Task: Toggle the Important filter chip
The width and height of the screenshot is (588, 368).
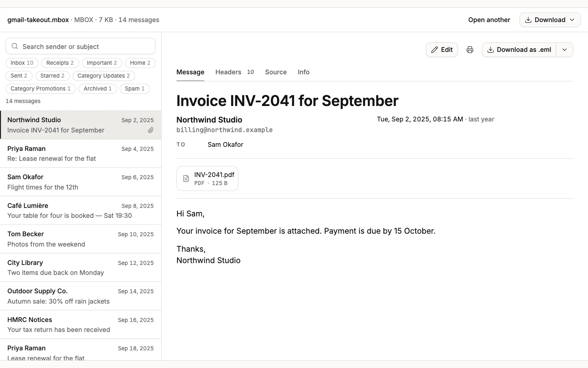Action: (102, 63)
